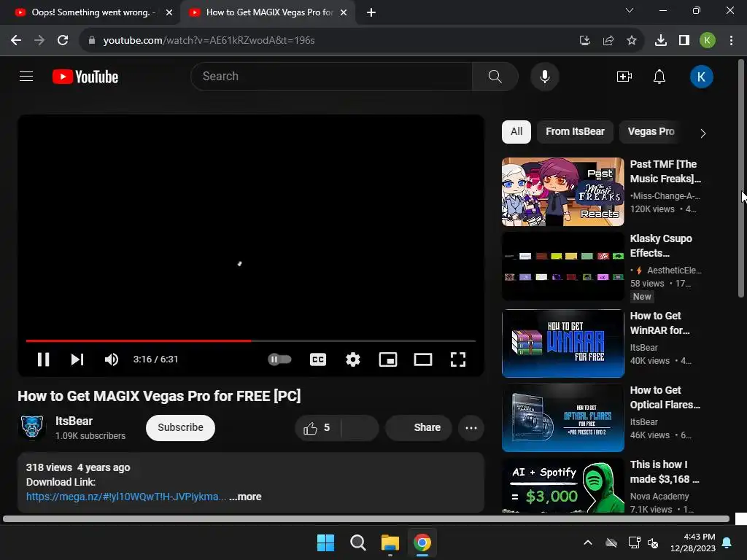Go back in browser history
The height and width of the screenshot is (560, 747).
[x=16, y=41]
